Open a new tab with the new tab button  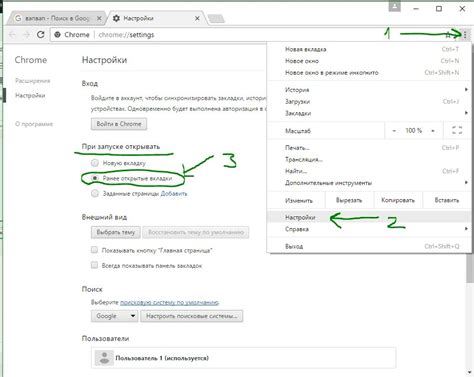(216, 19)
